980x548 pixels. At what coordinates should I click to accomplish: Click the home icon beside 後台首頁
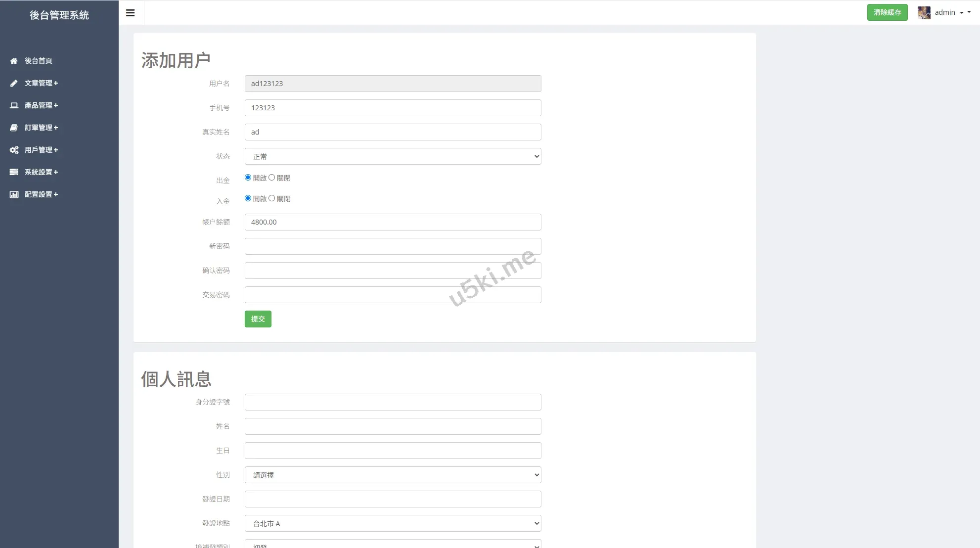coord(14,61)
